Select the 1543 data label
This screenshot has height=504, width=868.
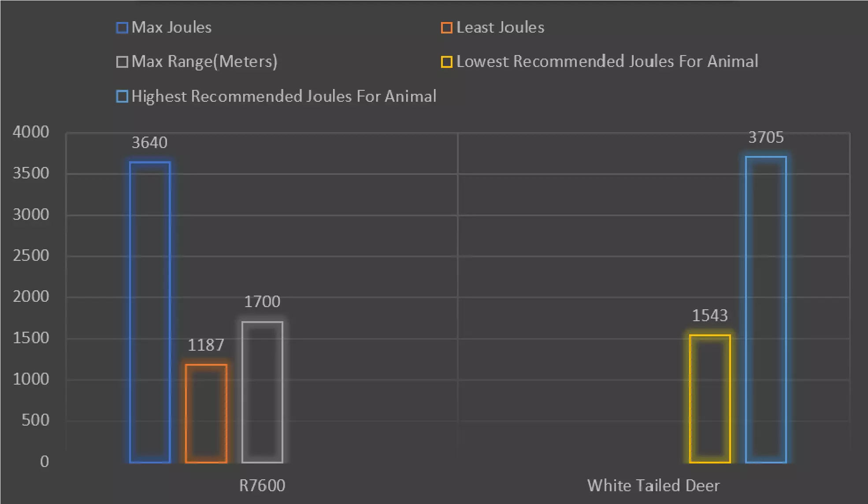[x=710, y=315]
